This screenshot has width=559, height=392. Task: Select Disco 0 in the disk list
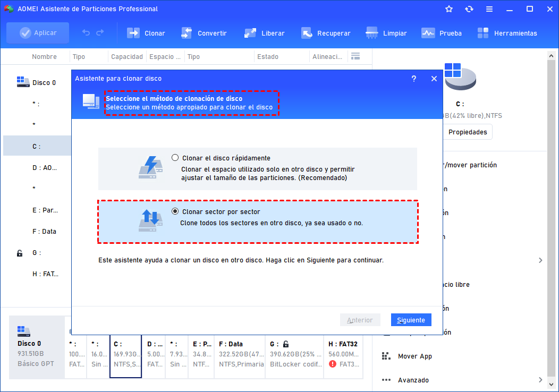coord(37,82)
